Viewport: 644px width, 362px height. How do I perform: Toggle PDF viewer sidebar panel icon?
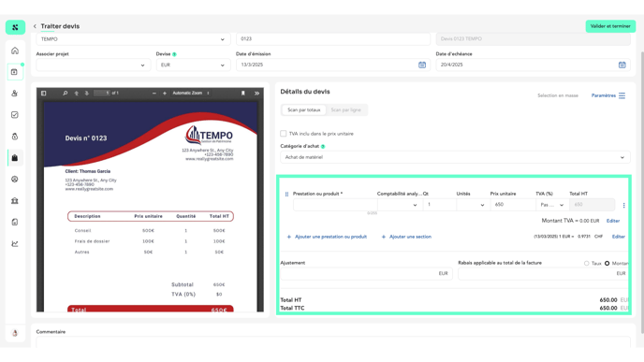tap(44, 94)
